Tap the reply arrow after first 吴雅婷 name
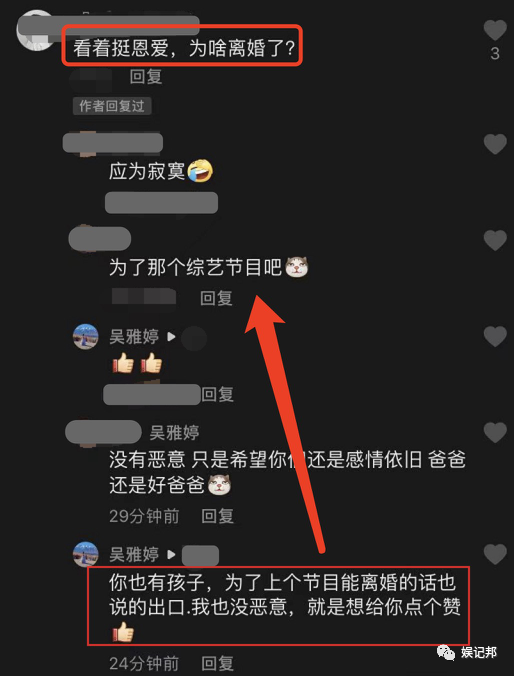 tap(171, 337)
